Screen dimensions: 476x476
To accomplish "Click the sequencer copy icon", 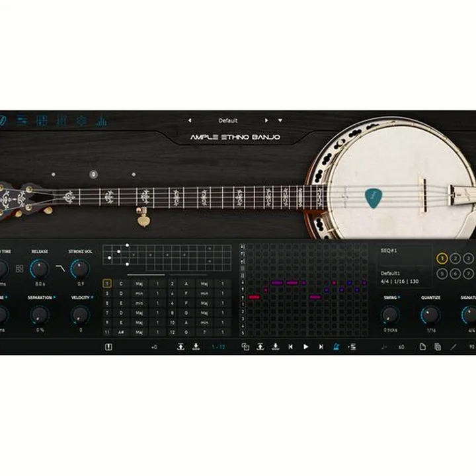I will pos(245,346).
